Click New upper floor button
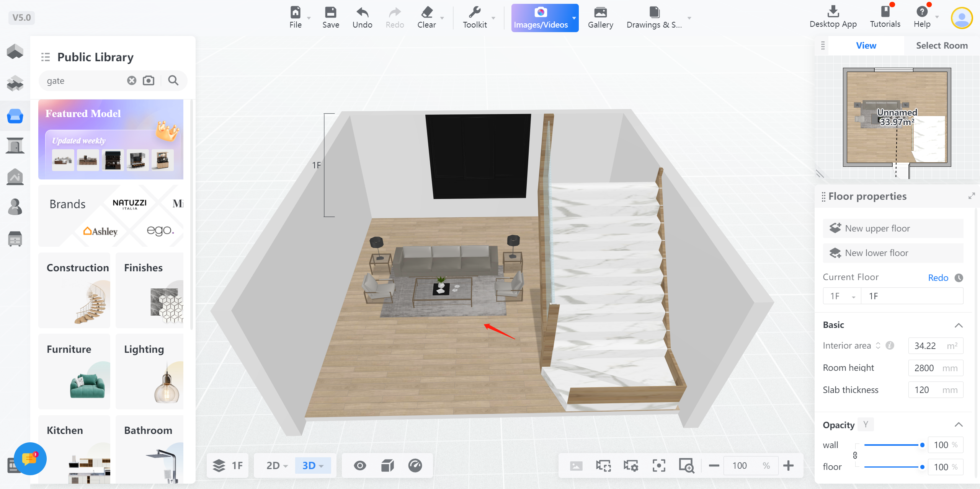Screen dimensions: 980x489 (893, 228)
